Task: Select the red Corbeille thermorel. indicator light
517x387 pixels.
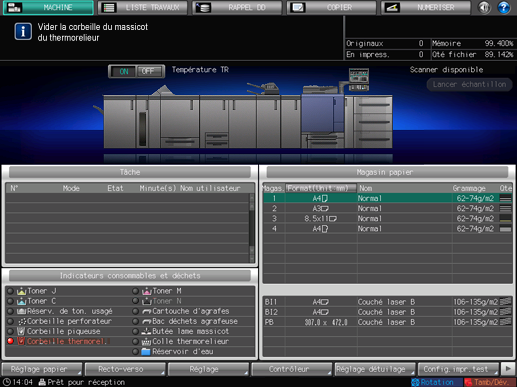Action: [10, 341]
